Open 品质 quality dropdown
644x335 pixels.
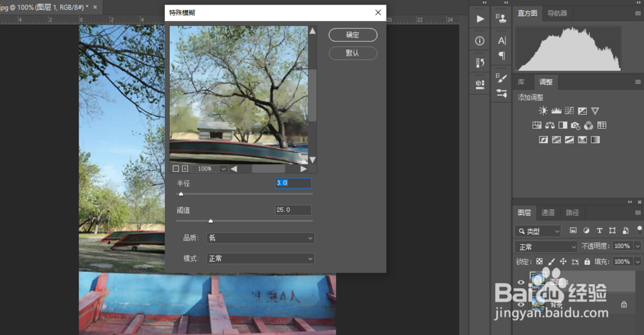[x=260, y=238]
